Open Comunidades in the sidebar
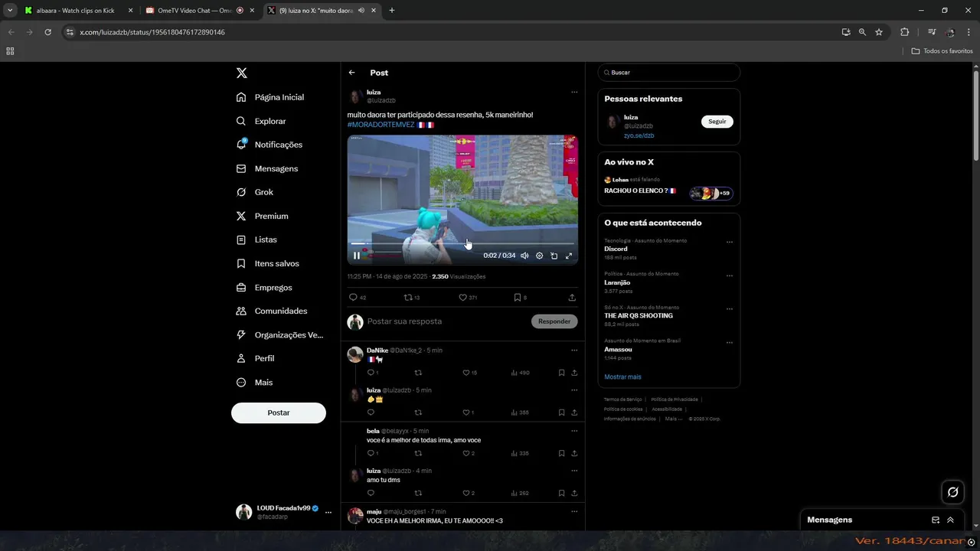This screenshot has height=551, width=980. (x=272, y=311)
